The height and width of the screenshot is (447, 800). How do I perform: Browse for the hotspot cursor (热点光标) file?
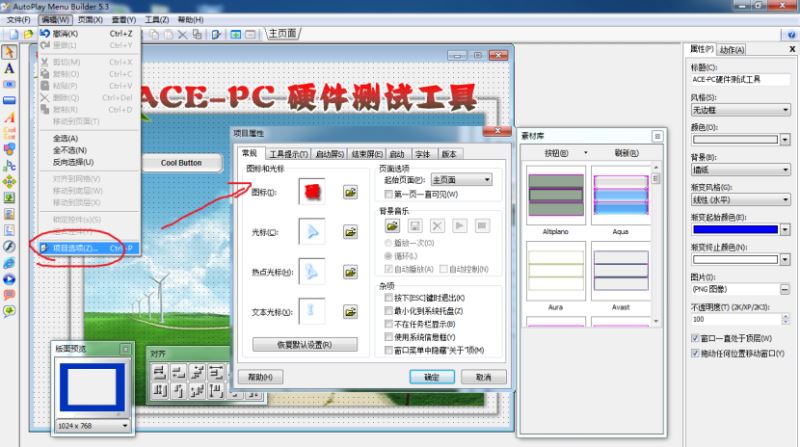pos(351,272)
